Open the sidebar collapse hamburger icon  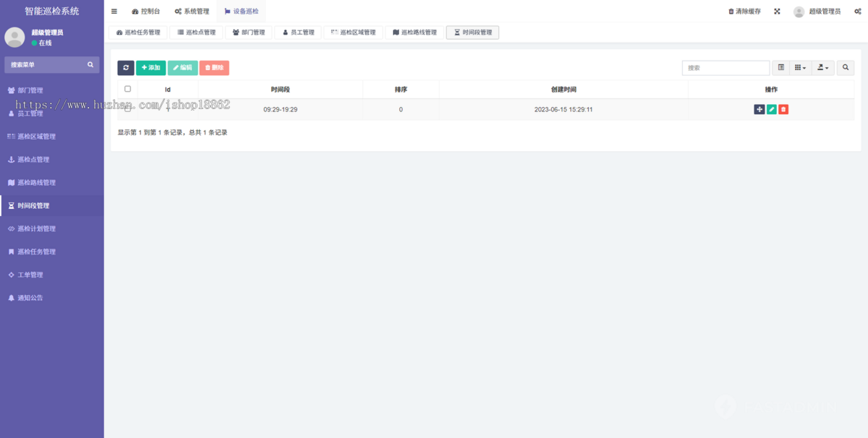114,11
